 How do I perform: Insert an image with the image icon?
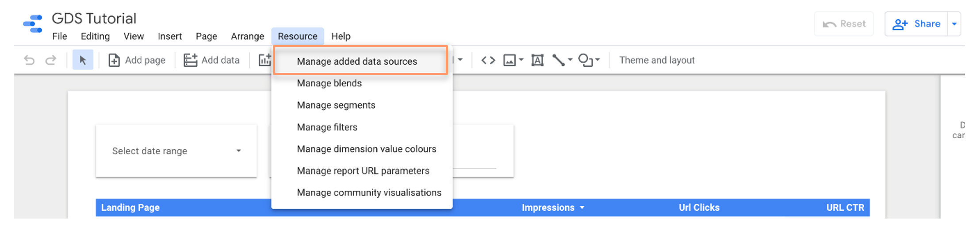pyautogui.click(x=510, y=60)
